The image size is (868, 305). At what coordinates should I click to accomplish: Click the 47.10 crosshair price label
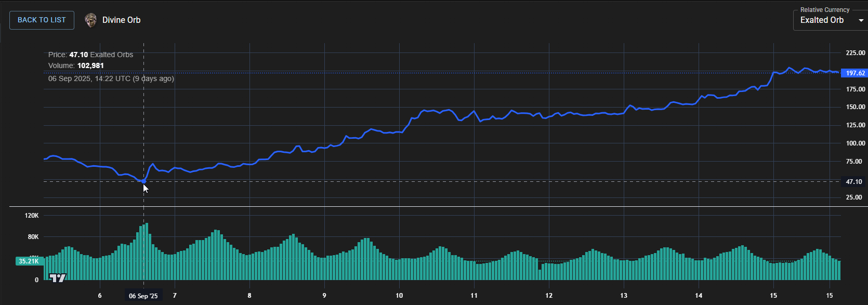click(854, 182)
